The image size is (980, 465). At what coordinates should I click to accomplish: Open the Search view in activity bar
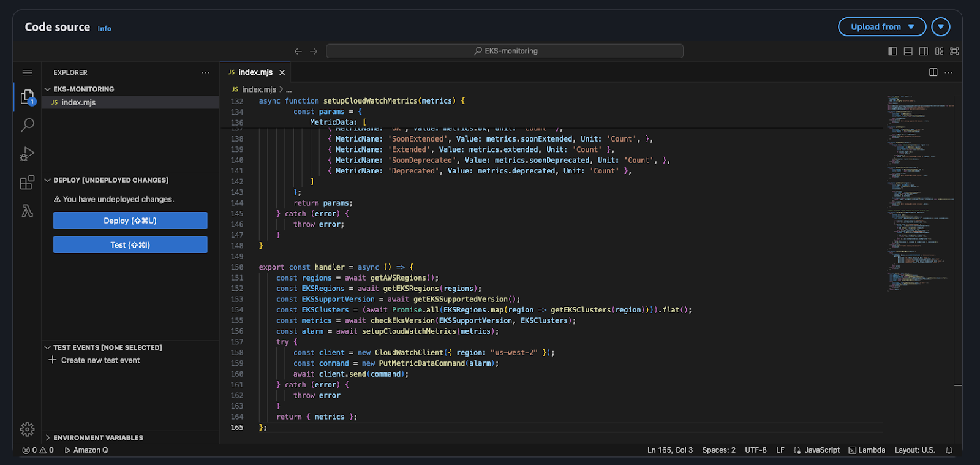click(27, 125)
